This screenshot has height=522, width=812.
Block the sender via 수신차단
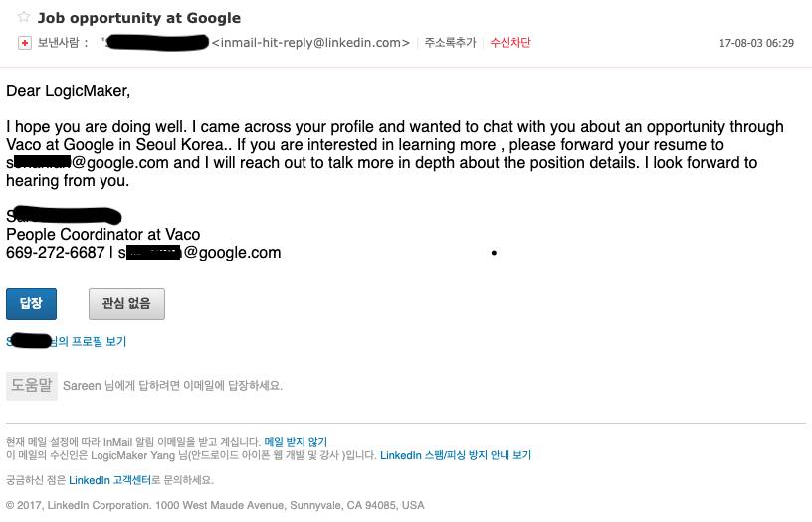510,43
